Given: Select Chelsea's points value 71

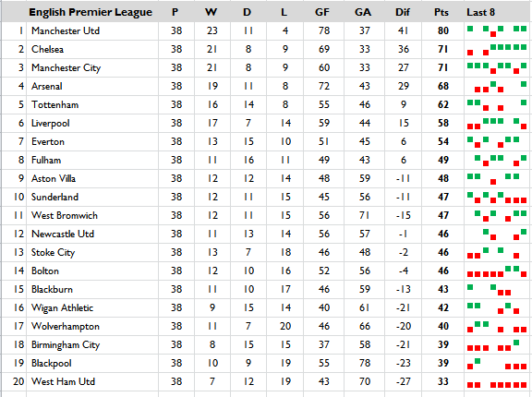Looking at the screenshot, I should [x=442, y=50].
